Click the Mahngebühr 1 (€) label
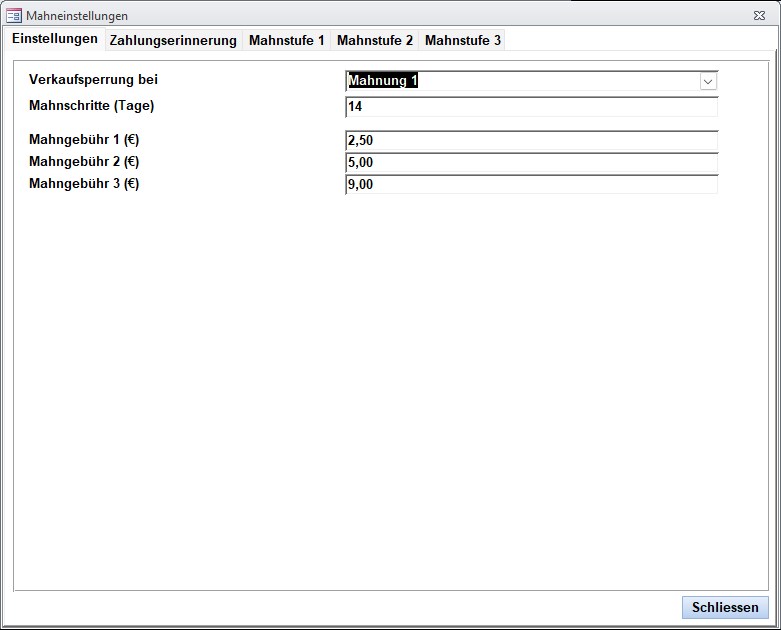781x630 pixels. click(x=84, y=140)
